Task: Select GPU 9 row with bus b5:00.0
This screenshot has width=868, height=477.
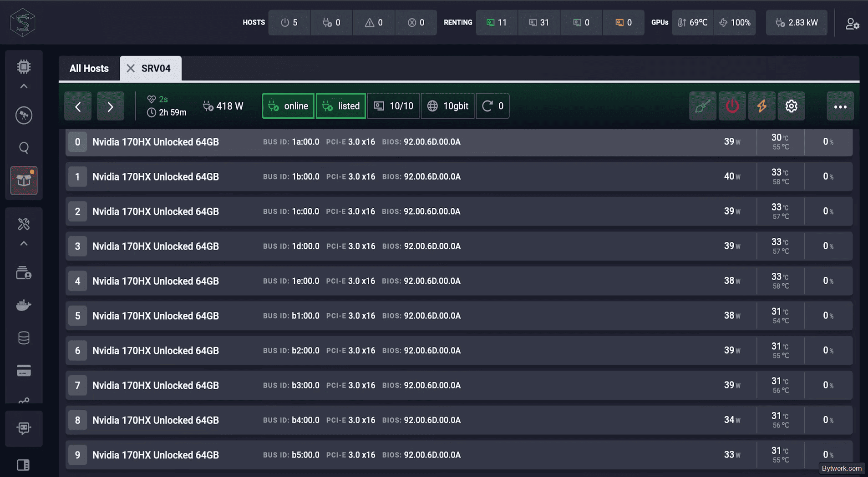Action: pos(459,455)
